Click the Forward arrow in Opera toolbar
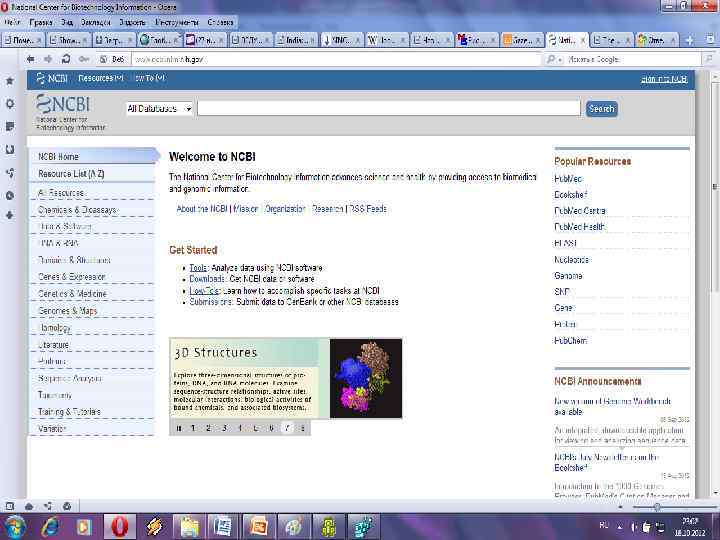This screenshot has width=720, height=540. [48, 59]
